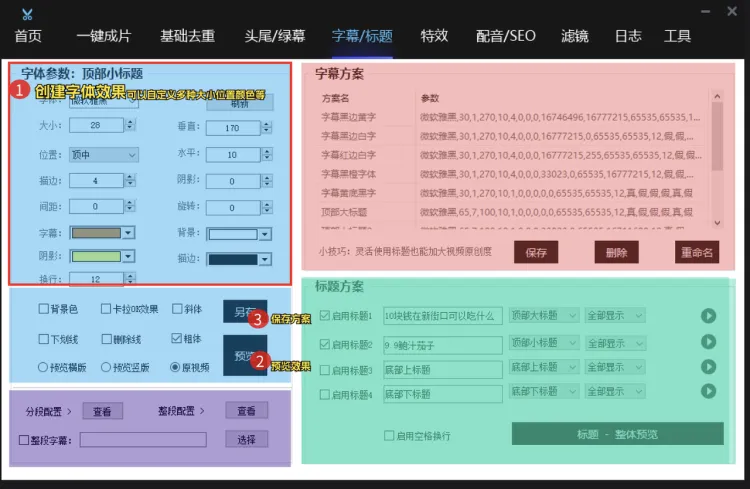Toggle the 卡拉OK效果 checkbox
Image resolution: width=750 pixels, height=489 pixels.
[x=106, y=309]
